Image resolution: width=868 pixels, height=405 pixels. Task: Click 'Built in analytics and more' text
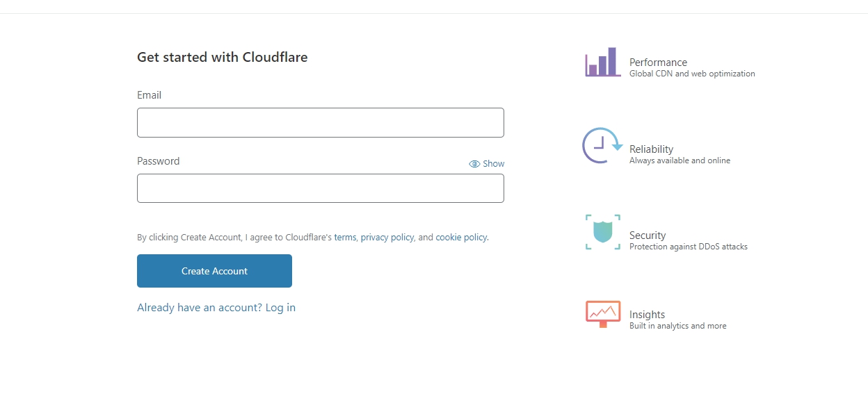click(677, 326)
